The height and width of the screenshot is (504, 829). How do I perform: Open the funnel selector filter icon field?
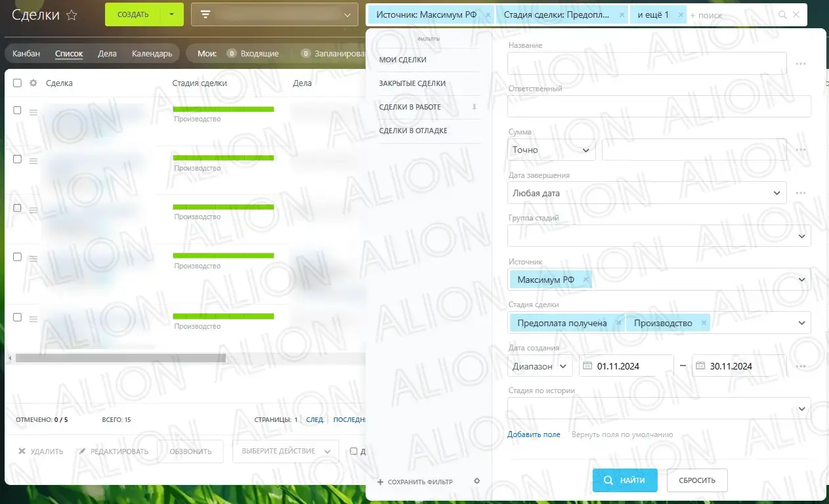tap(205, 15)
